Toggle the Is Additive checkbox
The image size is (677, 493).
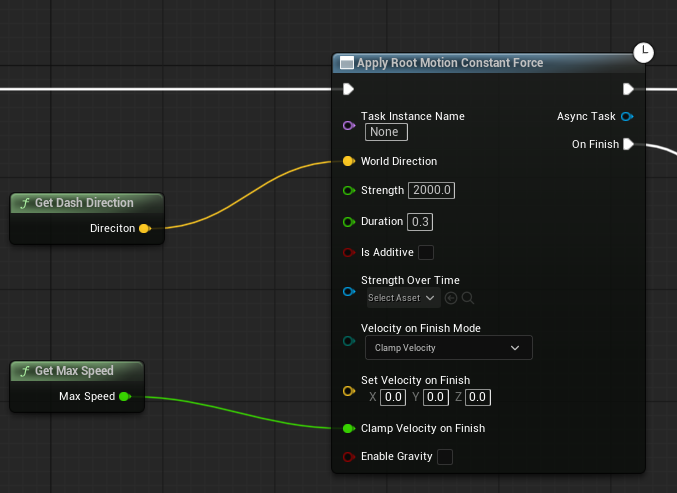pos(426,253)
